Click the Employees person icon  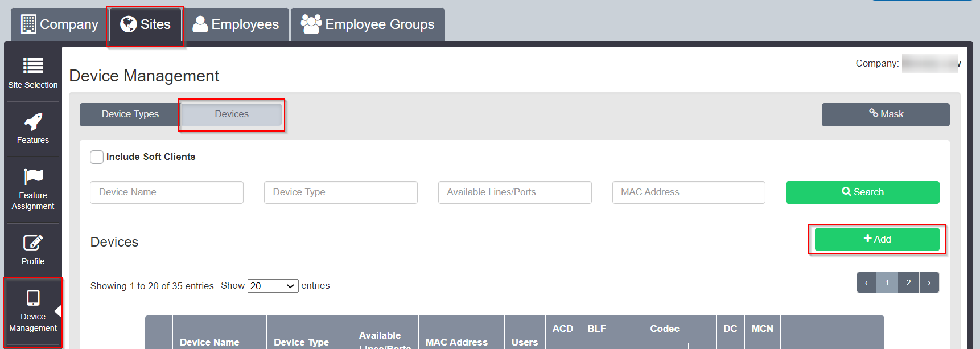click(200, 24)
